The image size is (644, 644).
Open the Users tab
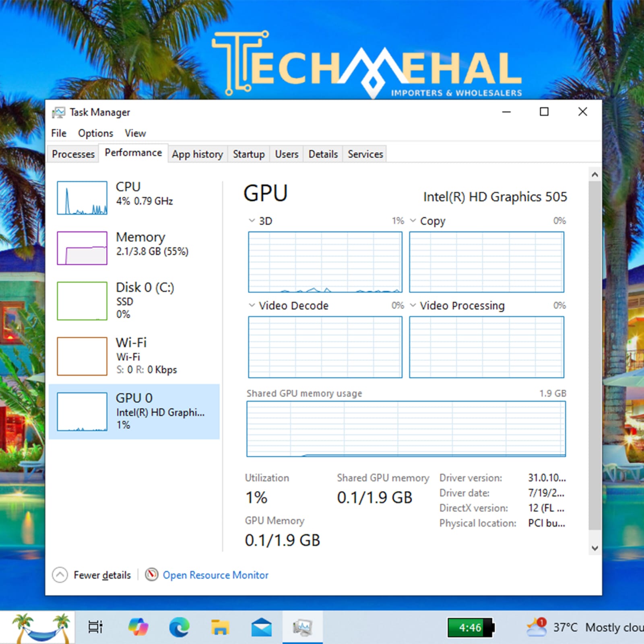point(287,154)
